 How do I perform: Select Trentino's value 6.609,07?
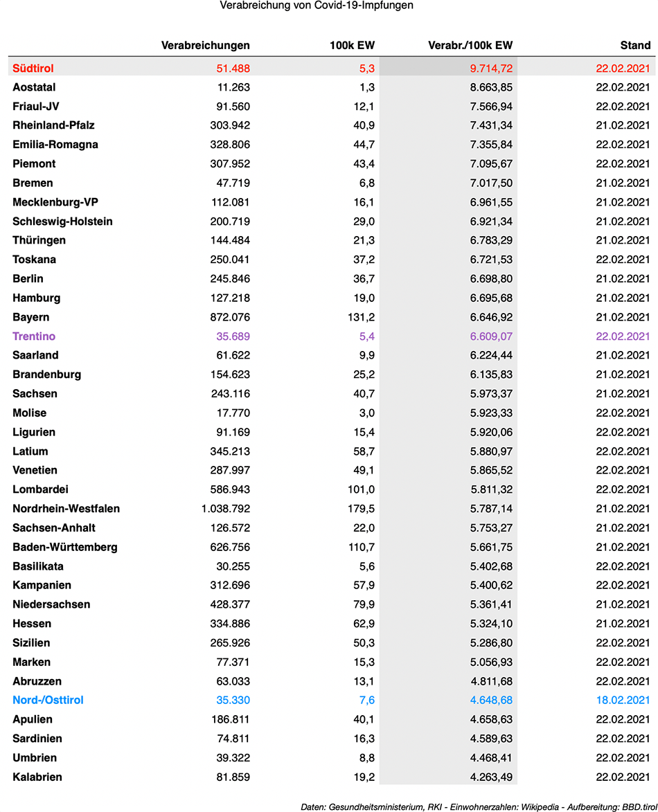tap(491, 336)
